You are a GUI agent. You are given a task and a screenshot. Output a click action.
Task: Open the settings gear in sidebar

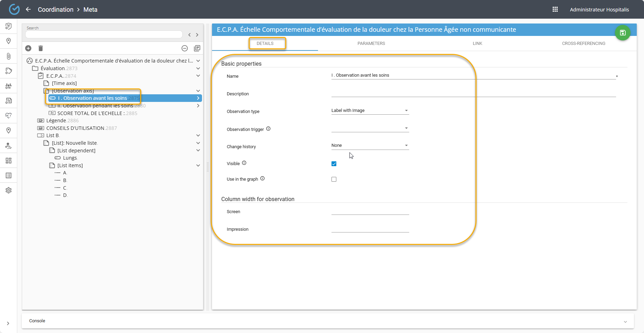pyautogui.click(x=9, y=190)
